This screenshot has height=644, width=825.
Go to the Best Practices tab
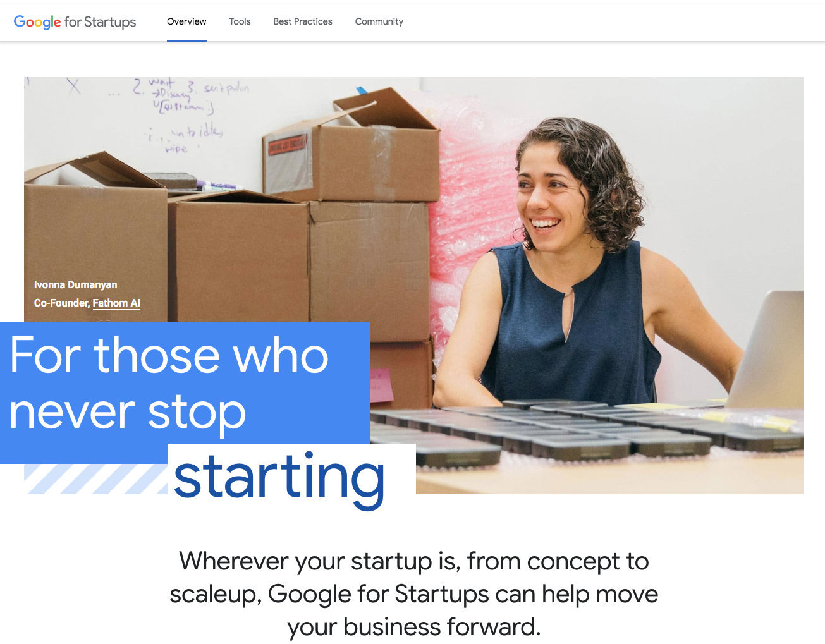click(x=303, y=21)
